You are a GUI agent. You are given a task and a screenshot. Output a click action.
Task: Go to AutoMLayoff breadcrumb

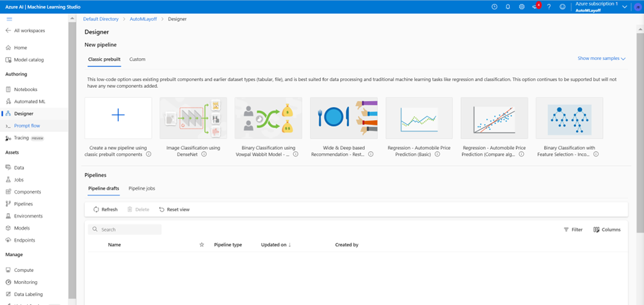coord(143,19)
